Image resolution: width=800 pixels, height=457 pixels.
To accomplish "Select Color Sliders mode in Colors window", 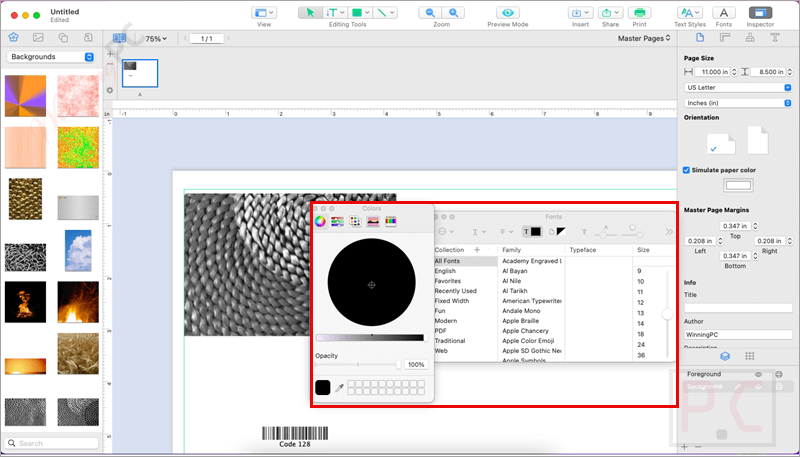I will [x=337, y=221].
